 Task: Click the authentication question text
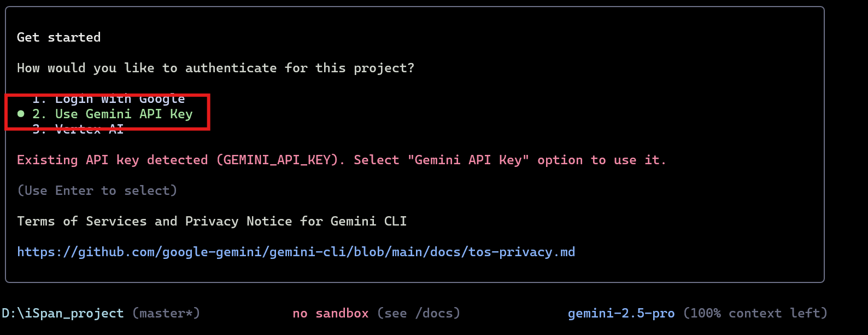pos(216,68)
